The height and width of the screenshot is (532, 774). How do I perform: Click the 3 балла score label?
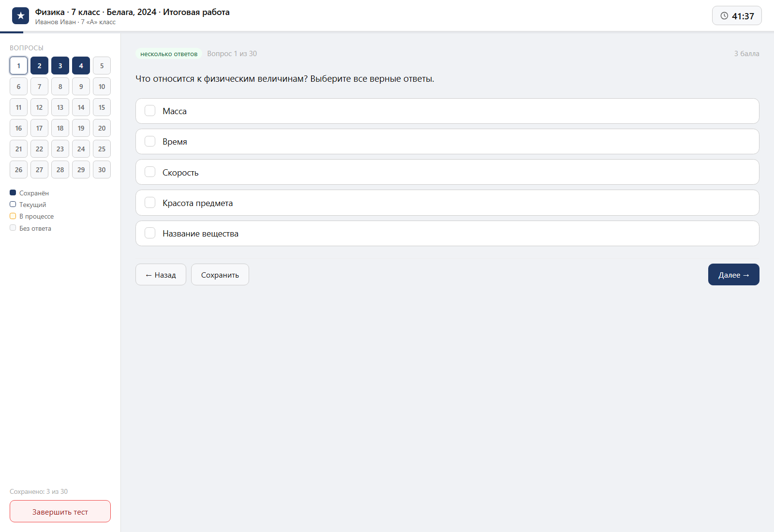[746, 54]
